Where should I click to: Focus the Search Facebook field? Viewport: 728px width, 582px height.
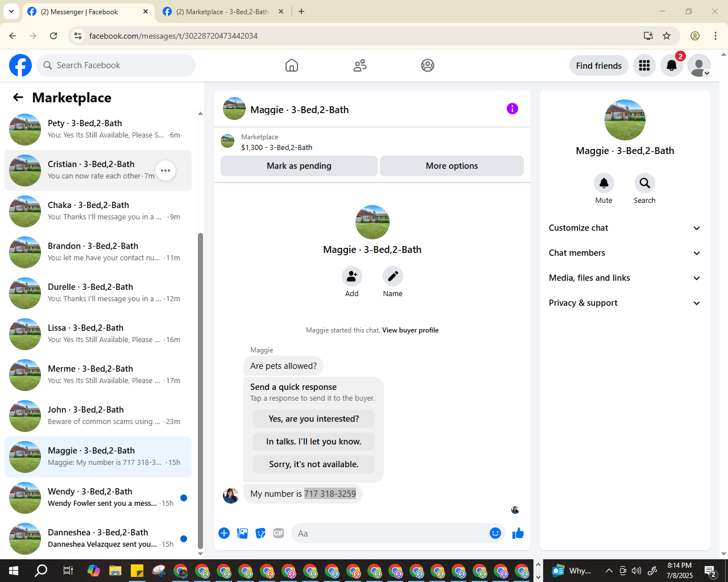pyautogui.click(x=116, y=65)
